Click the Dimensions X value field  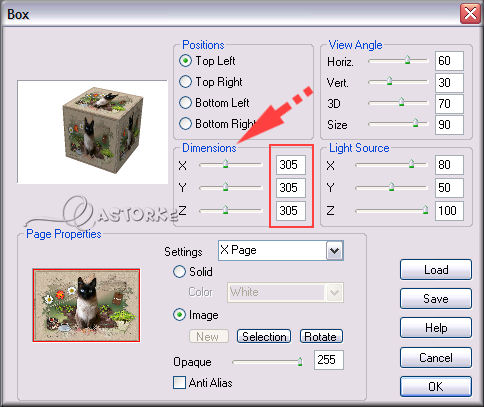point(290,165)
